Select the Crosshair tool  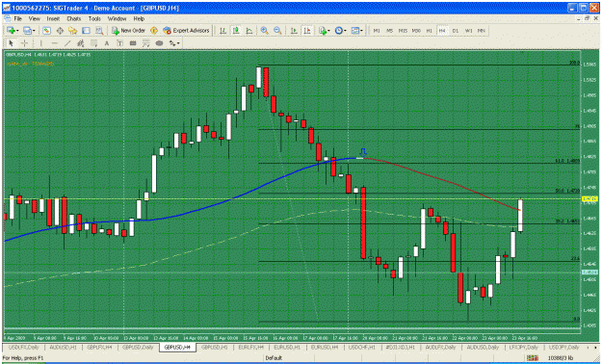coord(25,43)
